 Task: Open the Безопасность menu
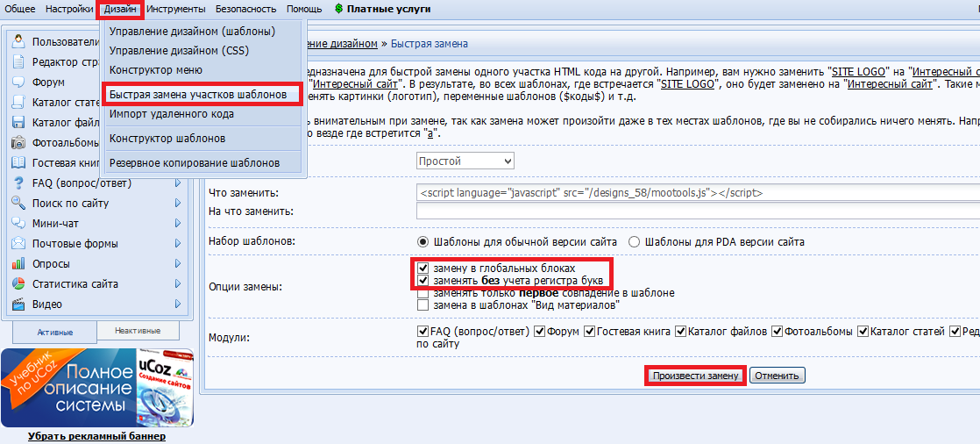coord(246,9)
